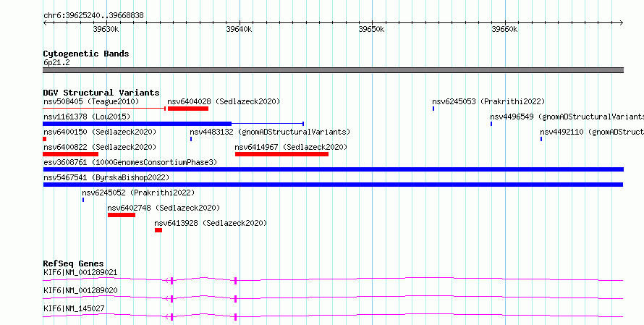Click the blue nsv4492110 marker
The width and height of the screenshot is (644, 325).
pyautogui.click(x=541, y=139)
